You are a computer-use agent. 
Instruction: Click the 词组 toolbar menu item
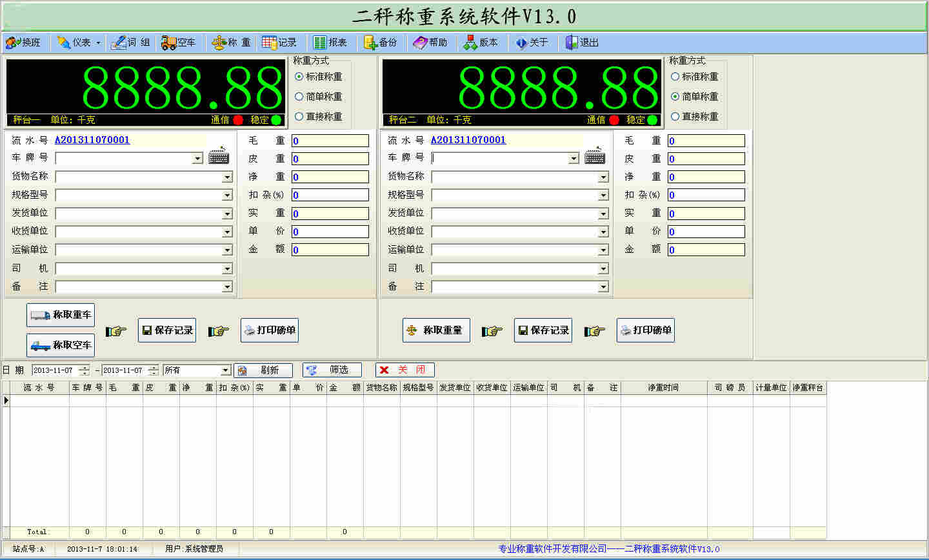(130, 43)
